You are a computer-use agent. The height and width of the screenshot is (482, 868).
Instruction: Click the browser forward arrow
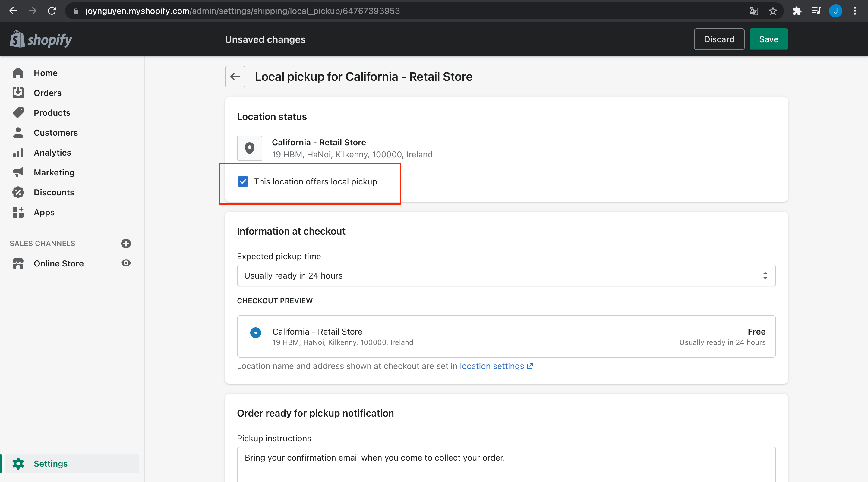(32, 11)
